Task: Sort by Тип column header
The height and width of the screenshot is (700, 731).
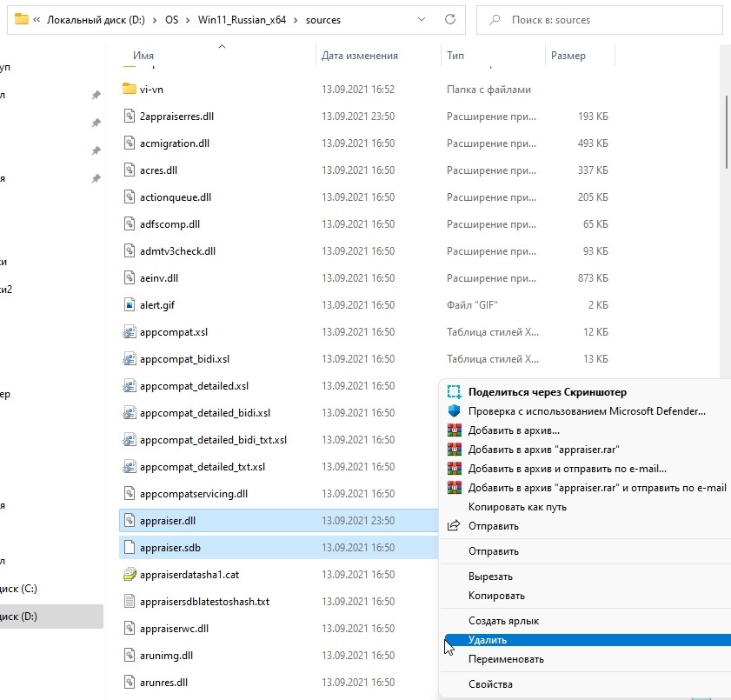Action: [455, 55]
